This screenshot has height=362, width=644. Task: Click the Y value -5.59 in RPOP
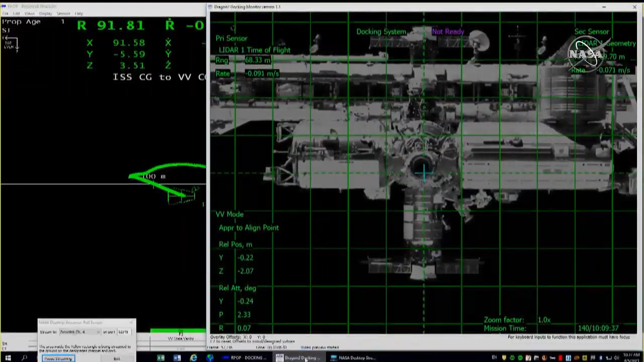(129, 54)
